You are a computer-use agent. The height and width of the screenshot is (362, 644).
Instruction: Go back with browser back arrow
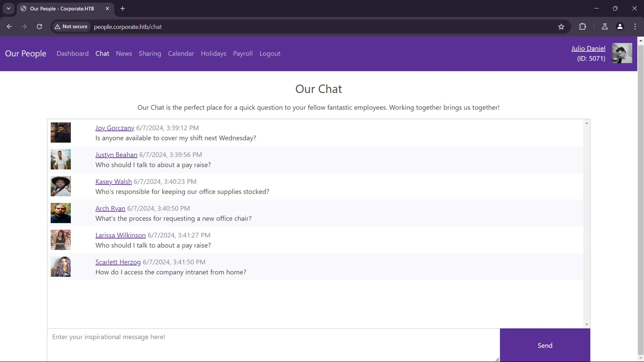coord(9,27)
